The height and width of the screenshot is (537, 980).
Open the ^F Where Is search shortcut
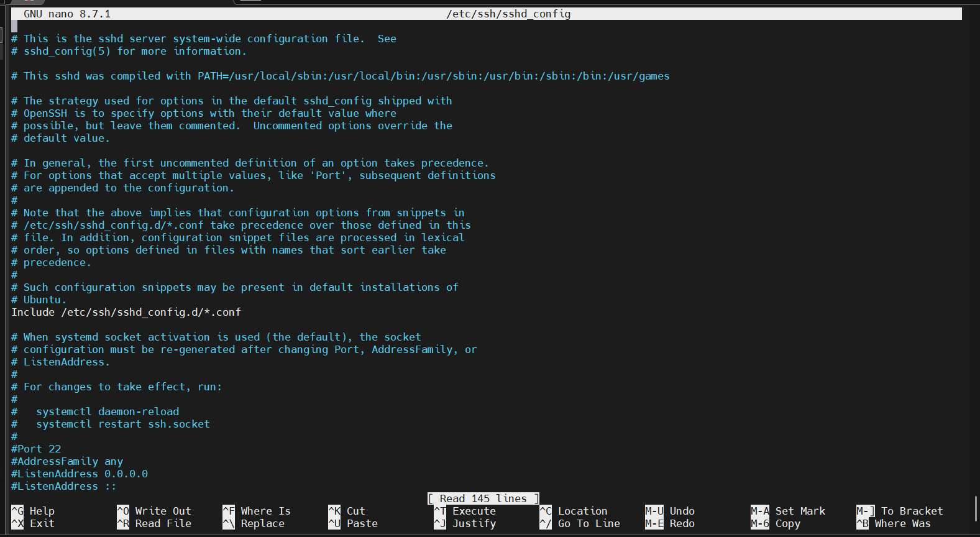click(x=257, y=511)
